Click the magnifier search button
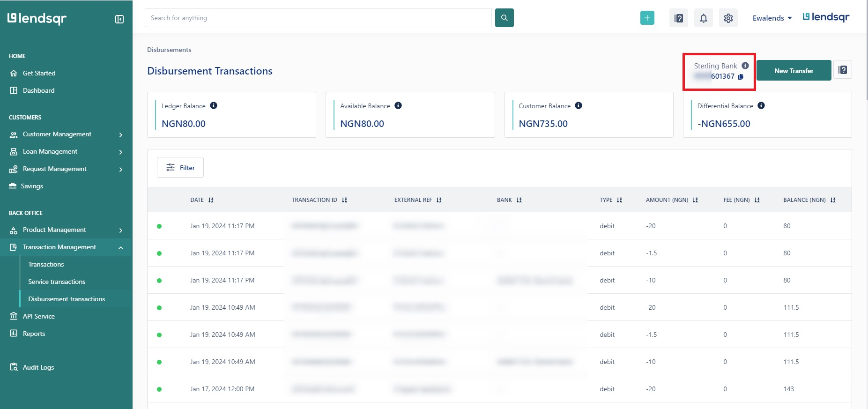The height and width of the screenshot is (409, 868). coord(504,18)
